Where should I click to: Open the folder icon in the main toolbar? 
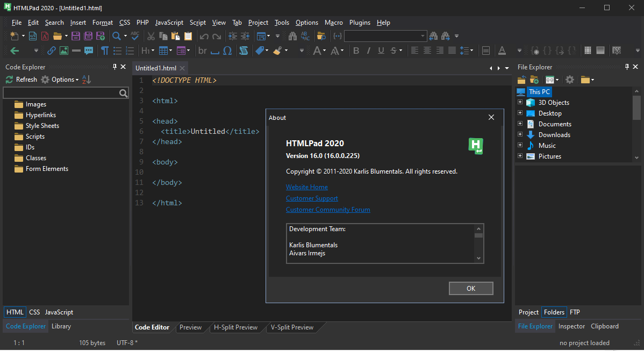point(58,36)
